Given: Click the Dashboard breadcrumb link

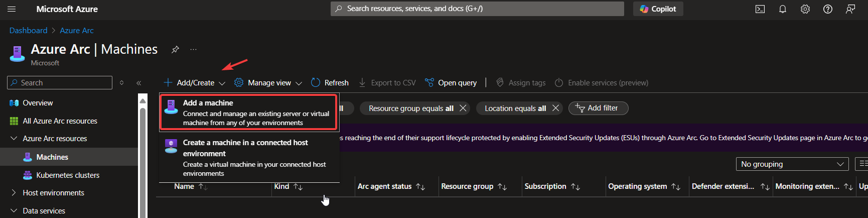Looking at the screenshot, I should click(28, 31).
